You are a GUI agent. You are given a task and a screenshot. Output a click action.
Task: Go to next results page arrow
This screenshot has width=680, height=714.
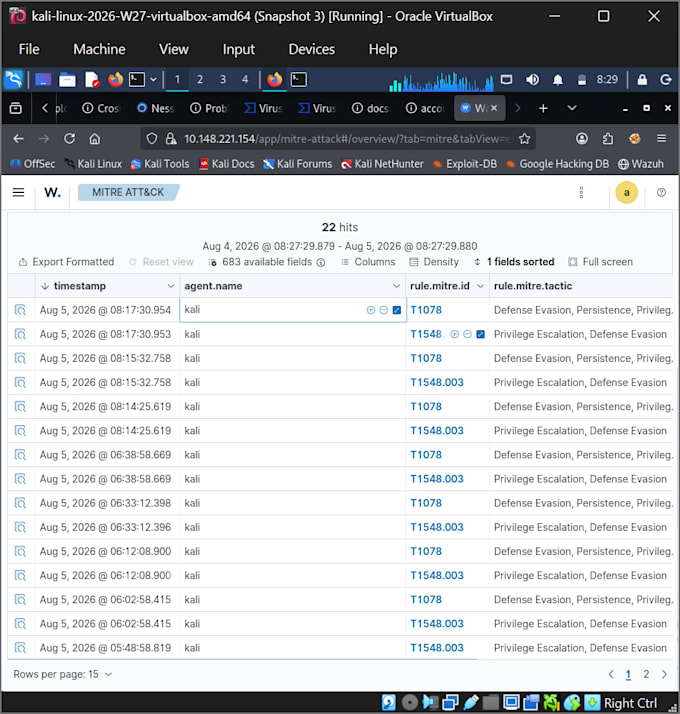pyautogui.click(x=664, y=674)
